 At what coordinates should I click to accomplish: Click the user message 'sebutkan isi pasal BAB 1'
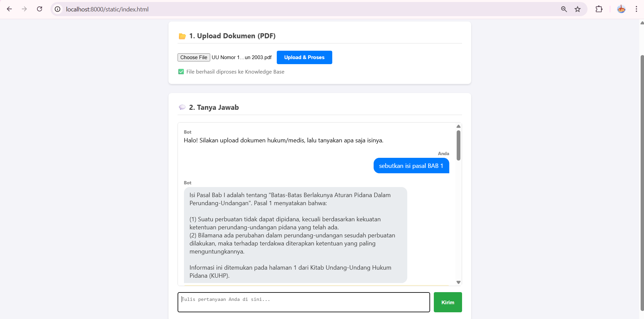pyautogui.click(x=411, y=166)
